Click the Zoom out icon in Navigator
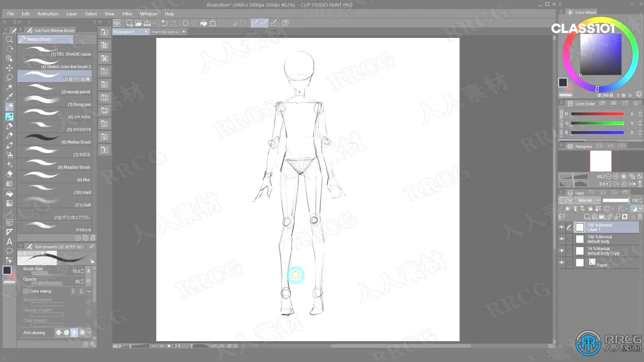The height and width of the screenshot is (362, 644). [x=608, y=176]
